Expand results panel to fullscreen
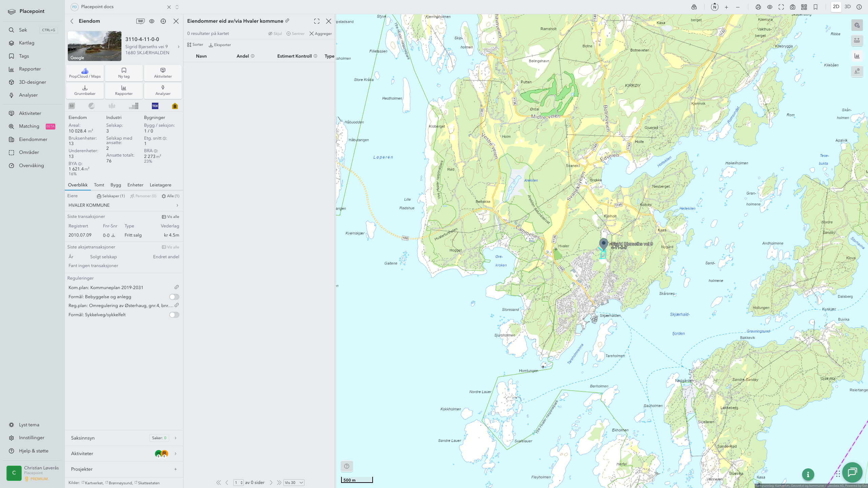Viewport: 868px width, 488px height. (x=317, y=21)
